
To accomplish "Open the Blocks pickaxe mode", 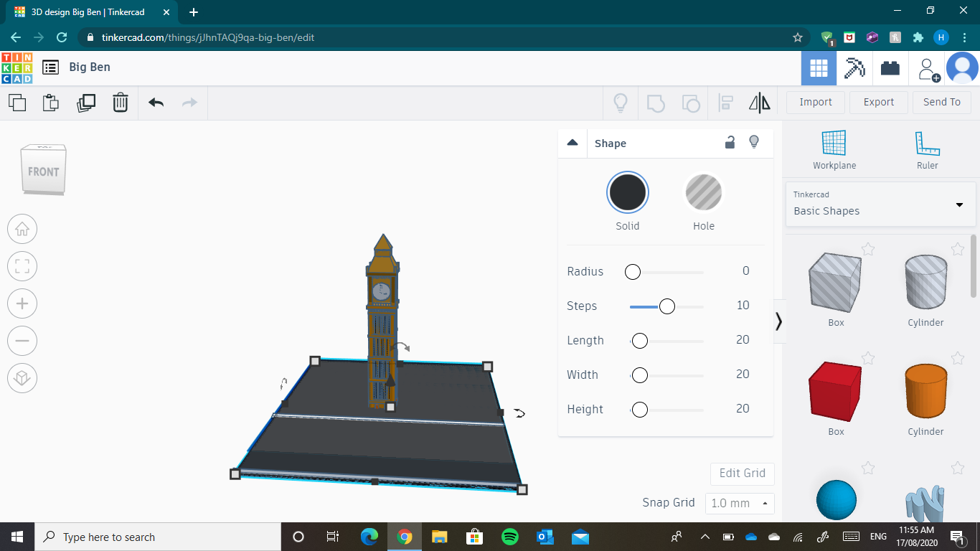I will [854, 68].
